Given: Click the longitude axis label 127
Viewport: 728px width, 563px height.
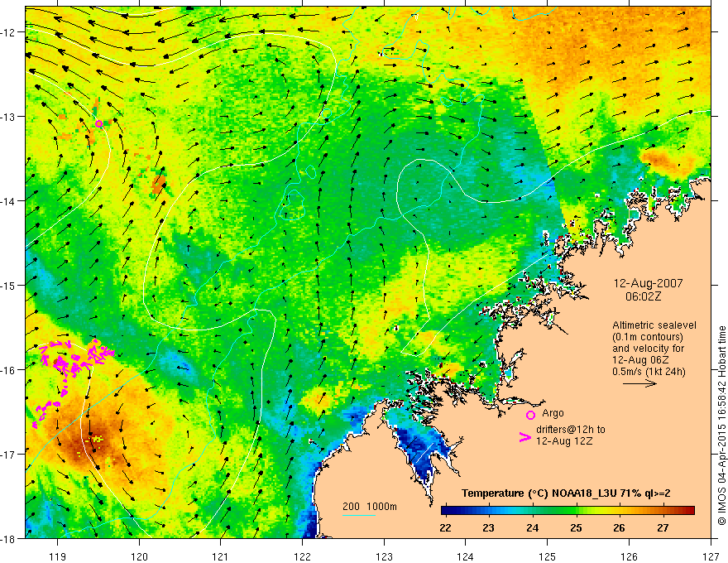Looking at the screenshot, I should pos(711,556).
